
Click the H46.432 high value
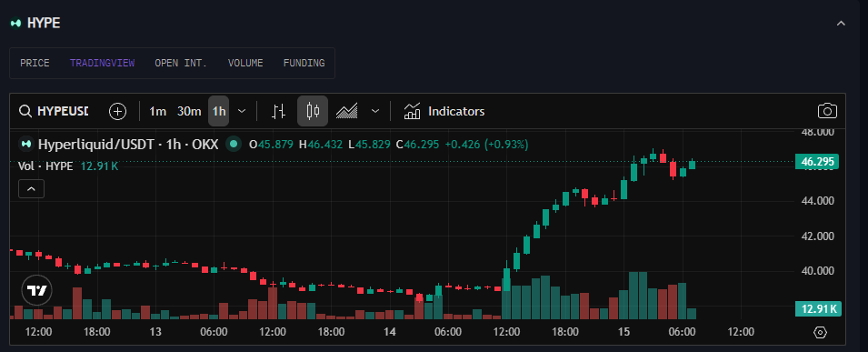coord(321,145)
